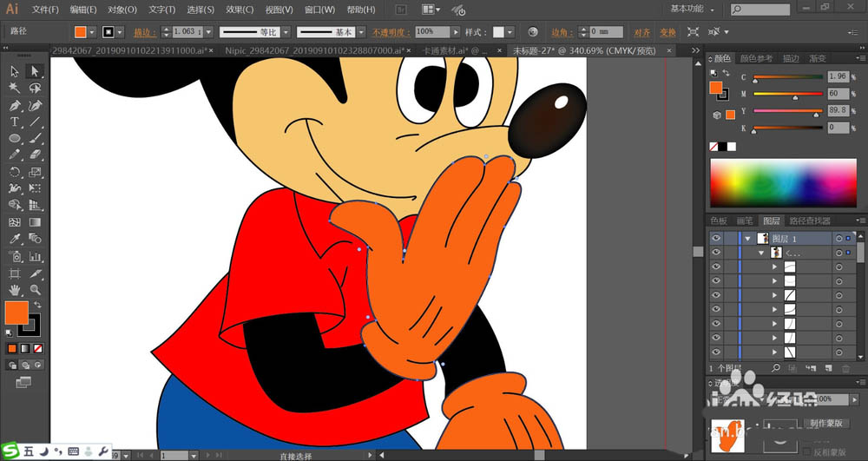Select the Perspective Grid tool
Viewport: 868px width, 461px height.
pos(35,205)
